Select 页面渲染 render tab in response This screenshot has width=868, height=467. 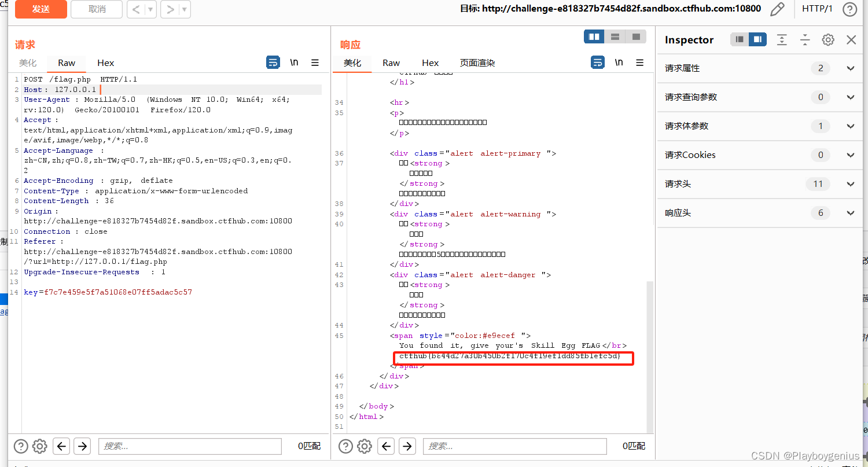[477, 62]
